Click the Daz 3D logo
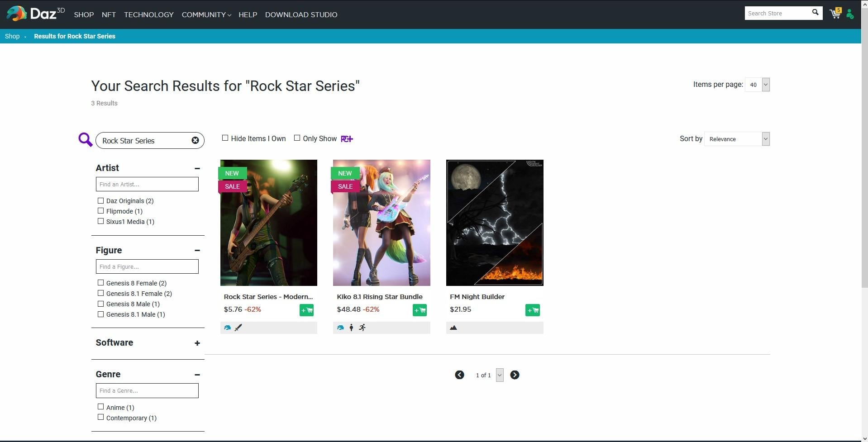The height and width of the screenshot is (442, 868). (35, 14)
